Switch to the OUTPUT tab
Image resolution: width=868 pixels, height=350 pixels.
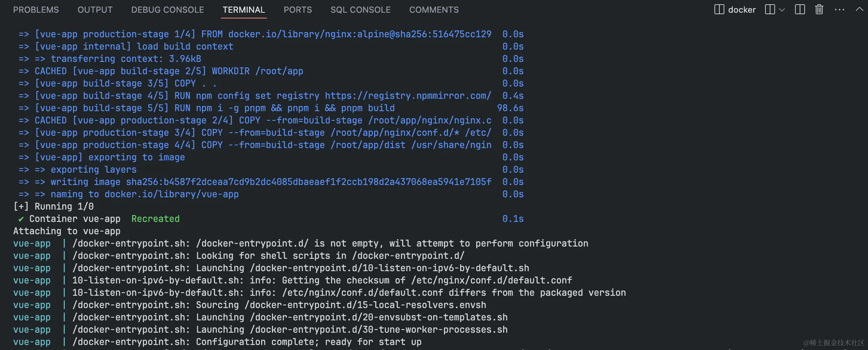tap(95, 10)
